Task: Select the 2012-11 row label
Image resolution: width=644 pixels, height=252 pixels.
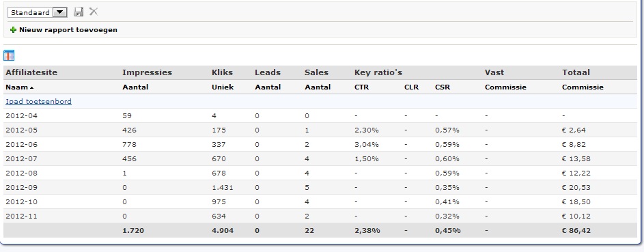Action: click(x=21, y=216)
